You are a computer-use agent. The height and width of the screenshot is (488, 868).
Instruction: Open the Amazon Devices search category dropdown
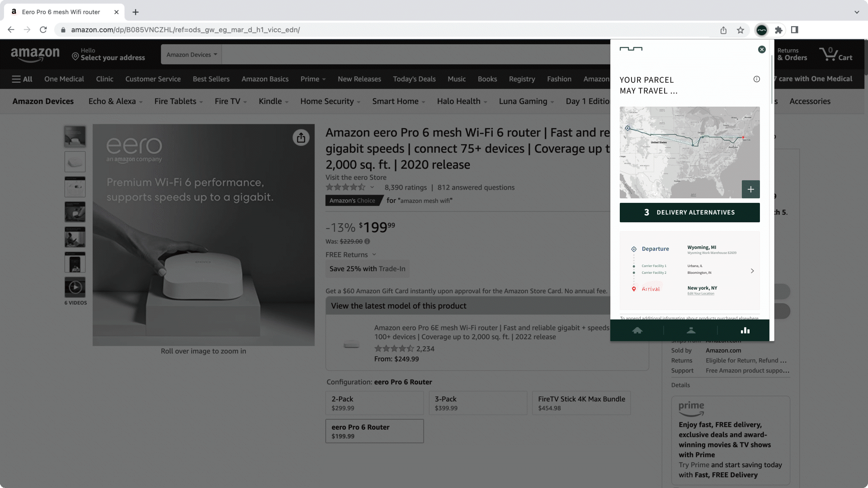pyautogui.click(x=192, y=55)
